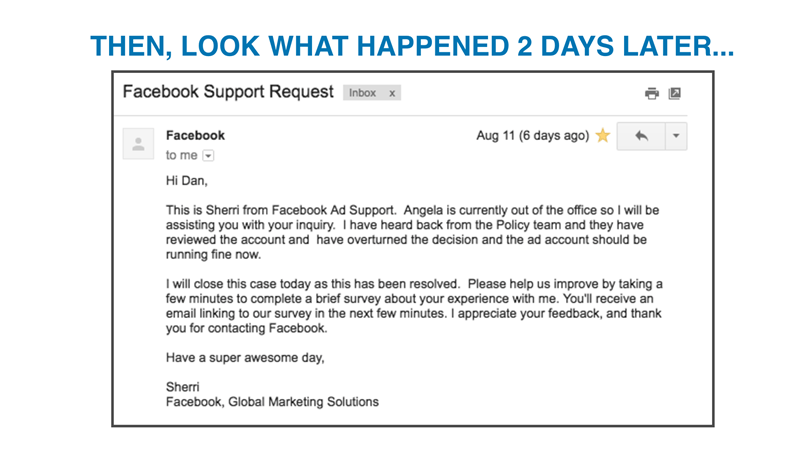Screen dimensions: 800x458
Task: Expand details arrow next to "to me"
Action: click(208, 156)
